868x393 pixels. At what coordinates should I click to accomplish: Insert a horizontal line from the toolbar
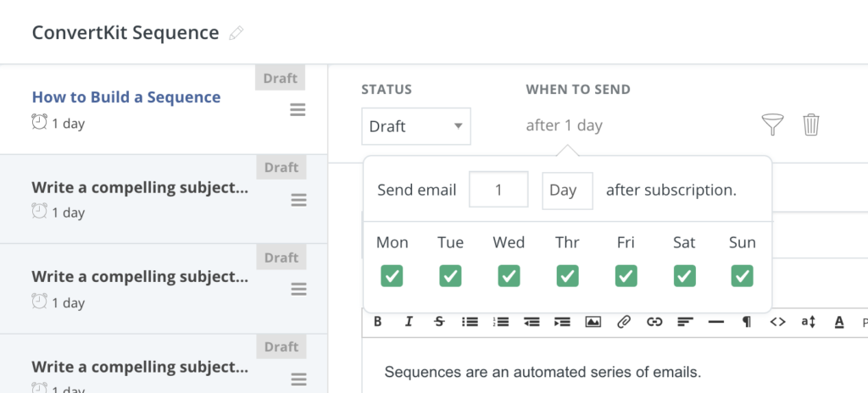pyautogui.click(x=715, y=322)
